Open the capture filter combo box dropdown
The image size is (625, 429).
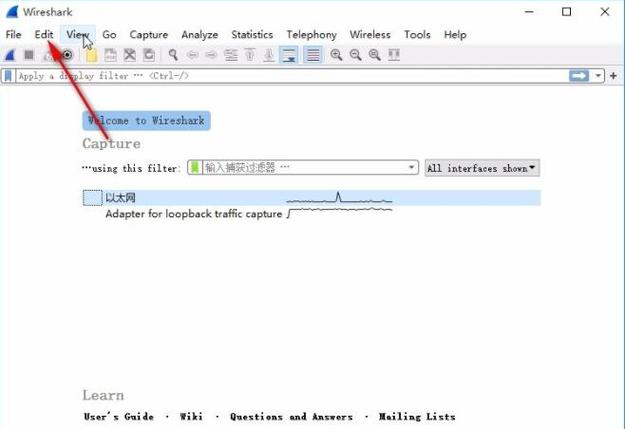[x=412, y=168]
